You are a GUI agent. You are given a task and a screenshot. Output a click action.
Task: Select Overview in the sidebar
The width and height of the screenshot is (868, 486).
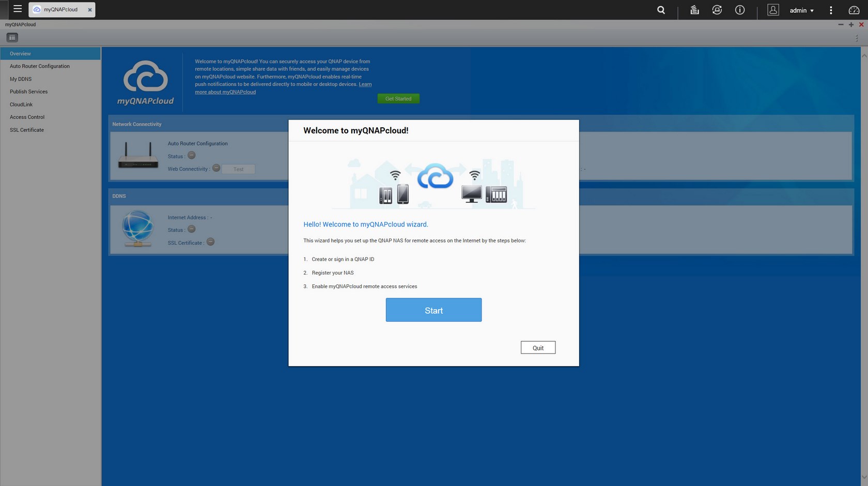click(50, 53)
